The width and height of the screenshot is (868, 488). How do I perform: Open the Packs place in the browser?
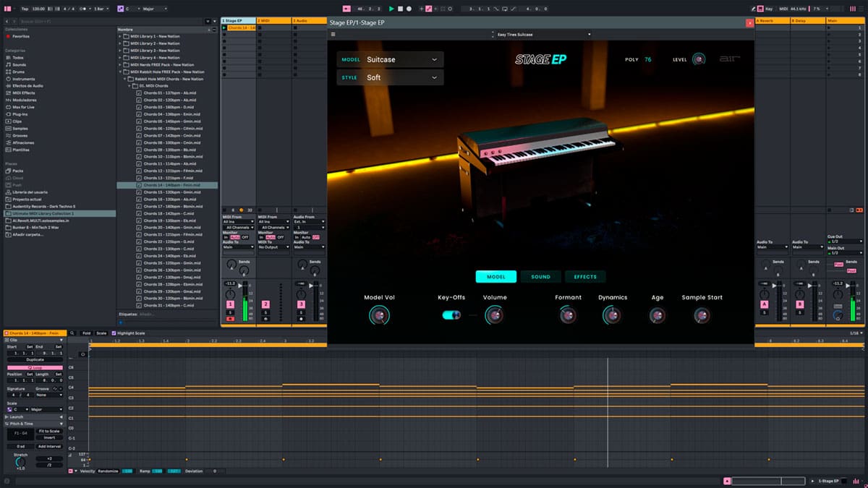pyautogui.click(x=17, y=171)
